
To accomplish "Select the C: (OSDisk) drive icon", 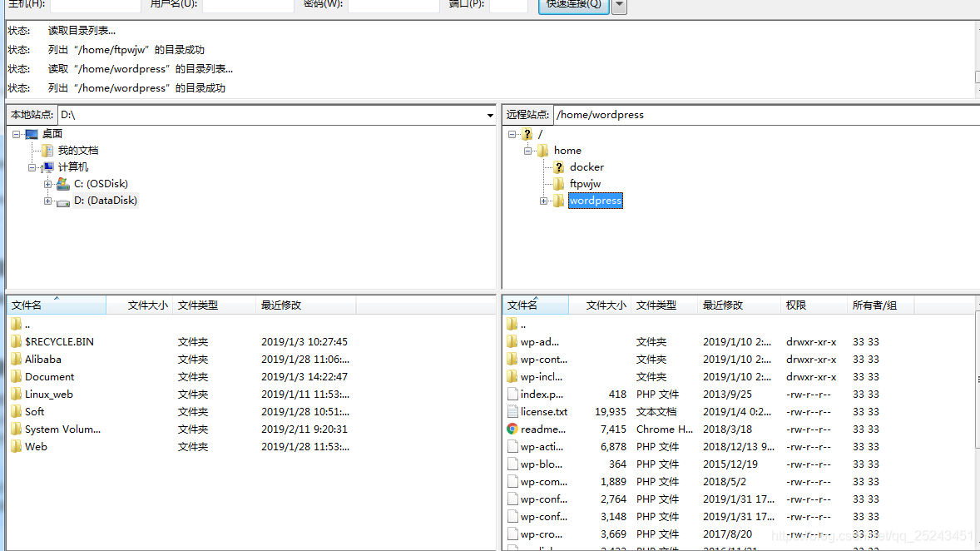I will pos(62,183).
